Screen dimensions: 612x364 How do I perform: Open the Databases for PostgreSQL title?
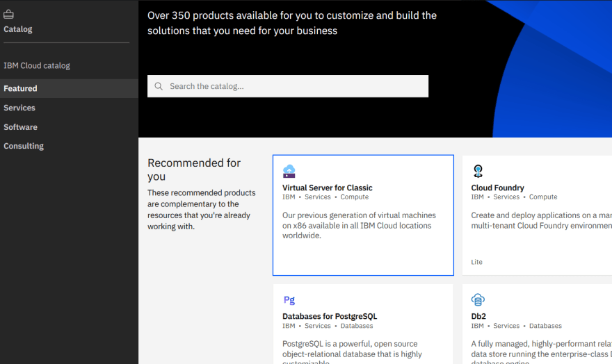pyautogui.click(x=330, y=317)
